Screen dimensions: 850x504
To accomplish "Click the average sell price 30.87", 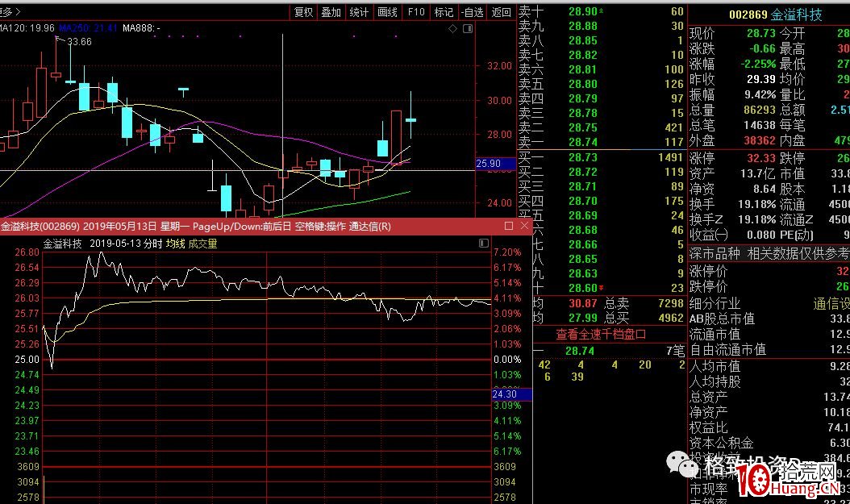I will [583, 303].
